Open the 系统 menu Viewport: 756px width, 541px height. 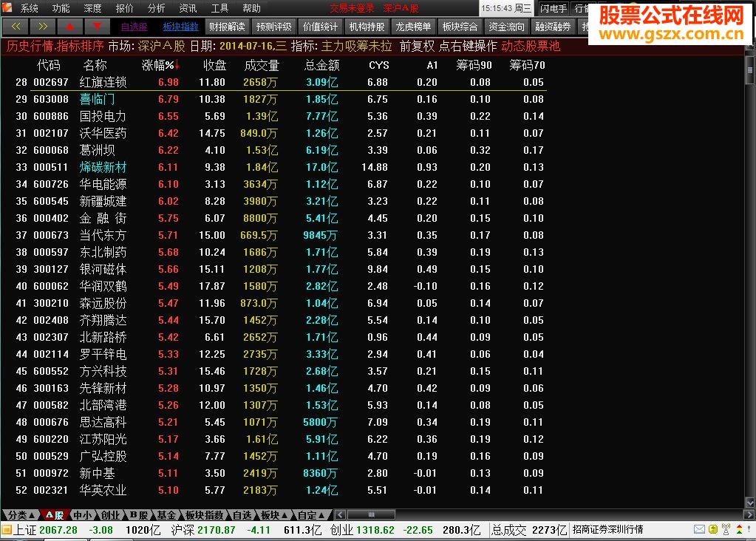point(29,8)
